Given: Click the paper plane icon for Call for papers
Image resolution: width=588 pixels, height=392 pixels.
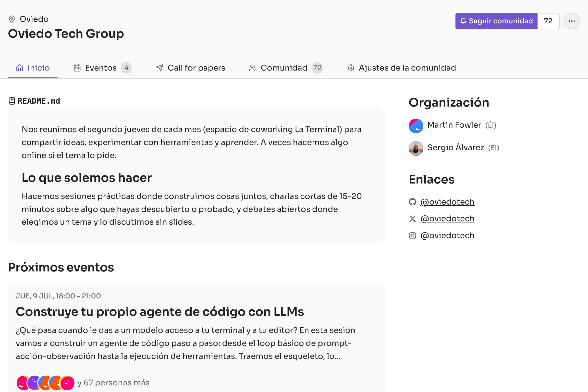Looking at the screenshot, I should [159, 68].
